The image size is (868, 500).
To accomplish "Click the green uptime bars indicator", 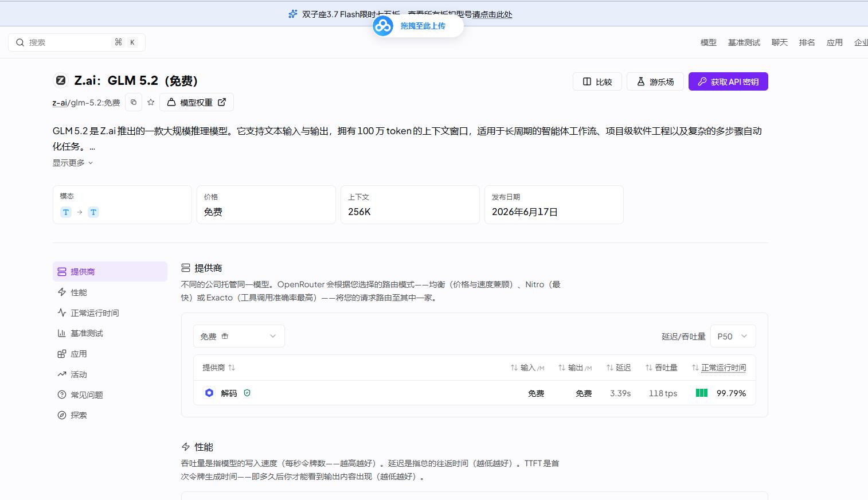I will (702, 393).
